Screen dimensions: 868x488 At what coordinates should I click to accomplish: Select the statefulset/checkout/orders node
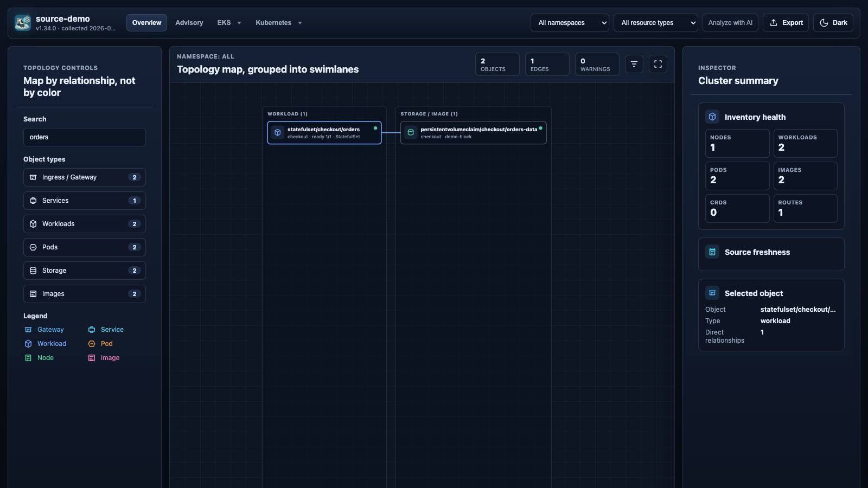(x=324, y=132)
